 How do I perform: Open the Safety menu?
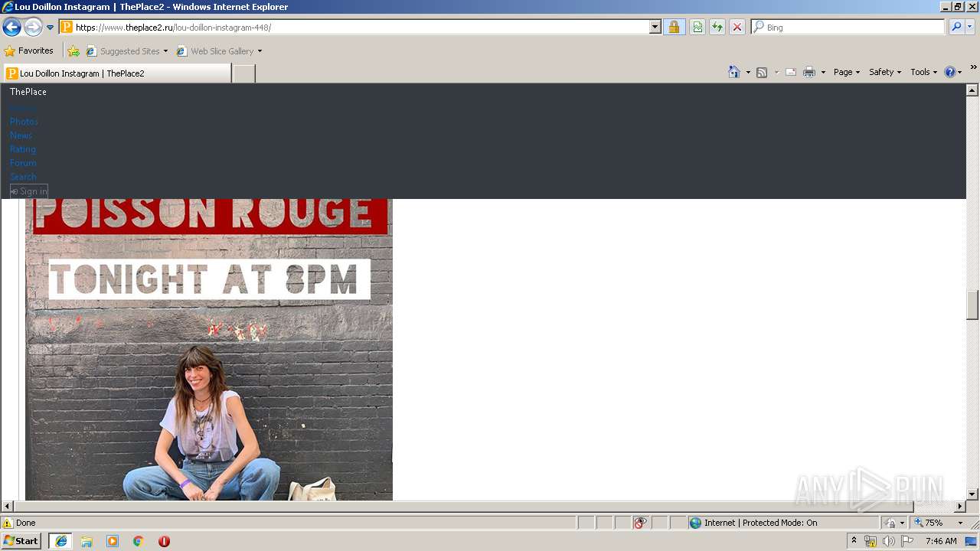[x=885, y=72]
